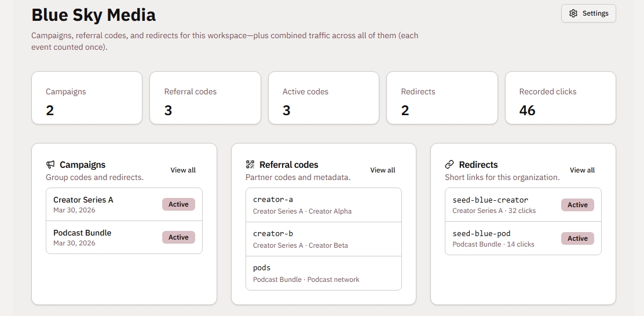Screen dimensions: 644x316
Task: View all redirects
Action: coord(582,170)
